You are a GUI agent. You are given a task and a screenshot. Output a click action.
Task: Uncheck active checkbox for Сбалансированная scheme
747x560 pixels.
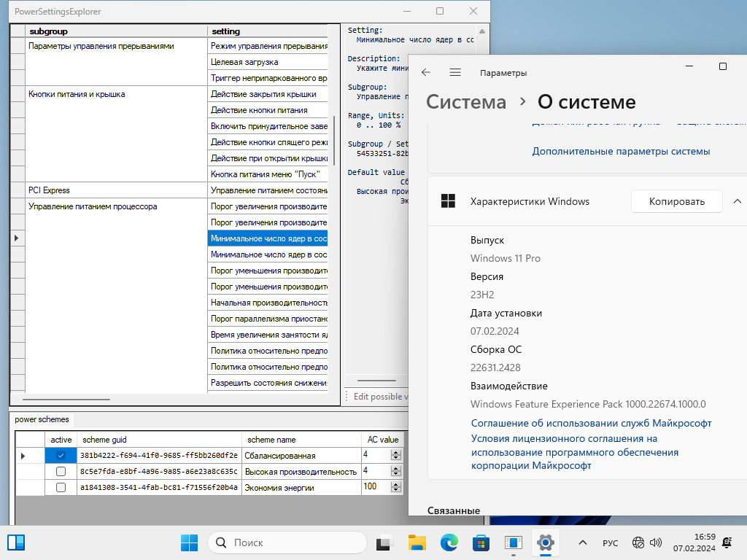[61, 455]
